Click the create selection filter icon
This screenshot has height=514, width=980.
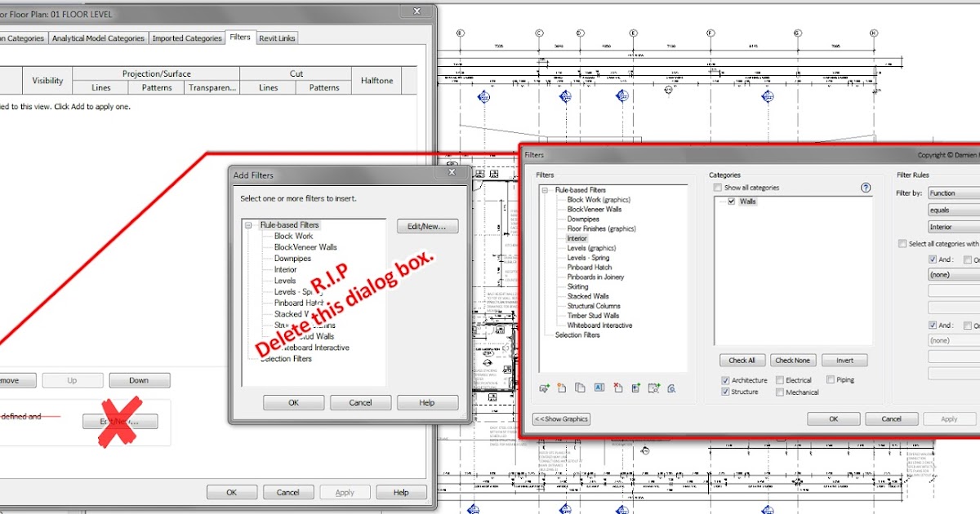click(x=654, y=389)
